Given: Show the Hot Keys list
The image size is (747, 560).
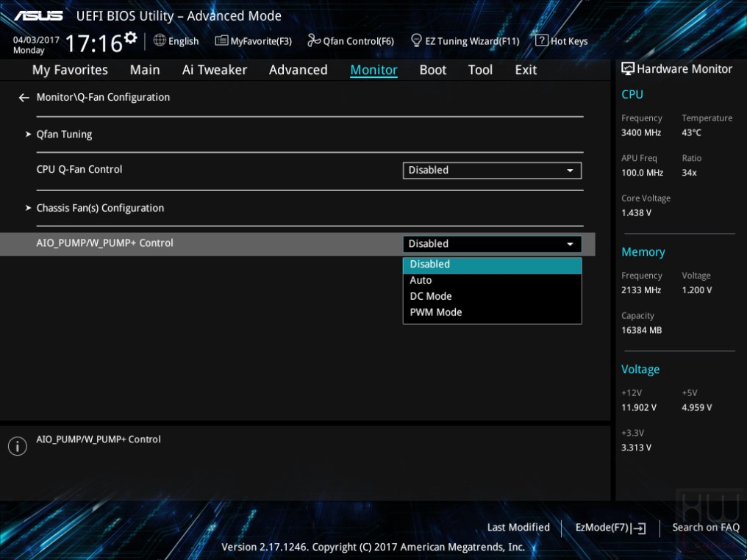Looking at the screenshot, I should point(562,41).
